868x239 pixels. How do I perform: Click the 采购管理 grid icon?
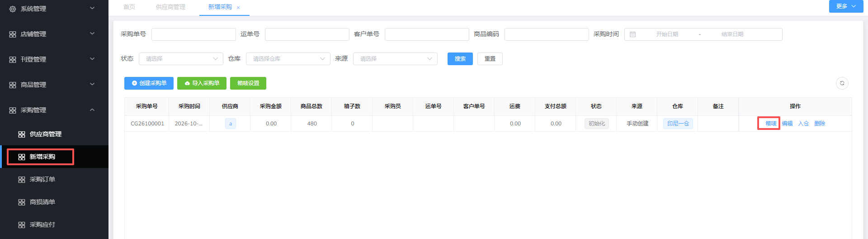tap(13, 110)
